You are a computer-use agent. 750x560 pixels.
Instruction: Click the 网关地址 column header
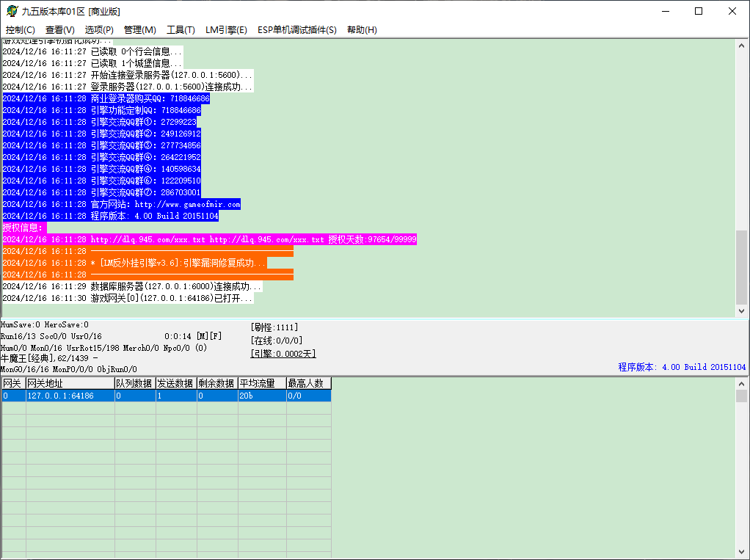click(70, 383)
